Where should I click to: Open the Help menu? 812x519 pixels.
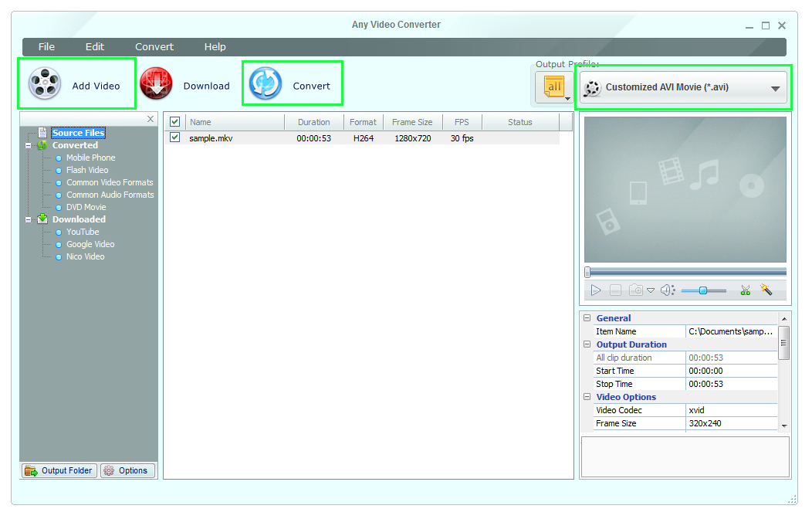[x=215, y=46]
